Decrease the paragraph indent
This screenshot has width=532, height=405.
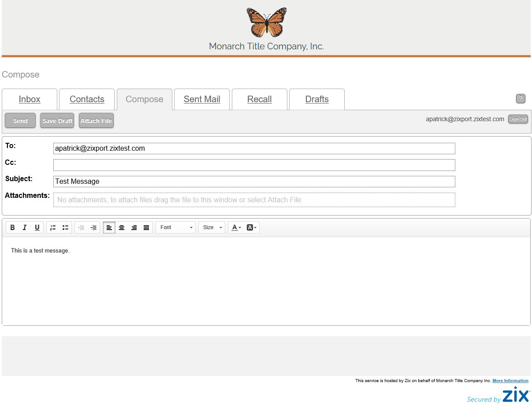[x=81, y=227]
